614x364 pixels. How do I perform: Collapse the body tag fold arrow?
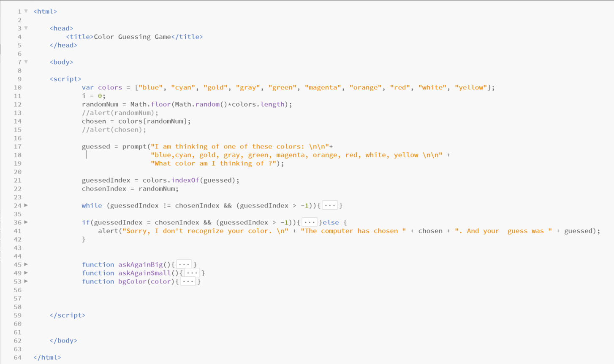click(x=26, y=62)
